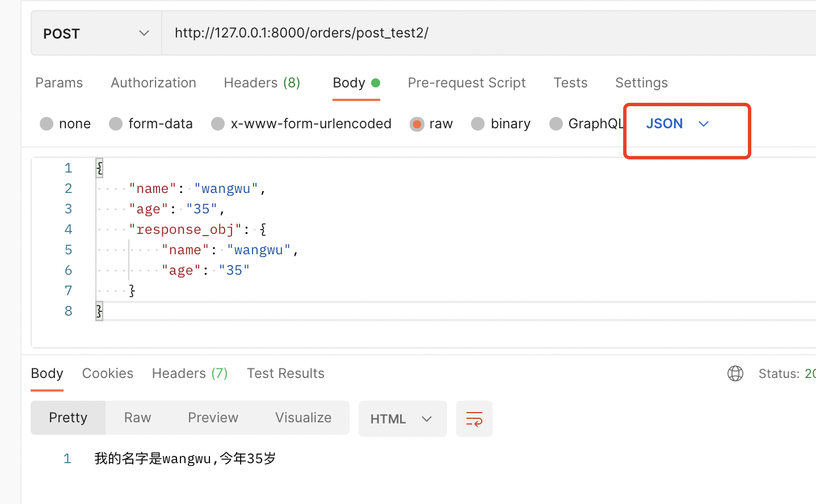Select the raw body type radio button
The height and width of the screenshot is (504, 816).
coord(417,123)
